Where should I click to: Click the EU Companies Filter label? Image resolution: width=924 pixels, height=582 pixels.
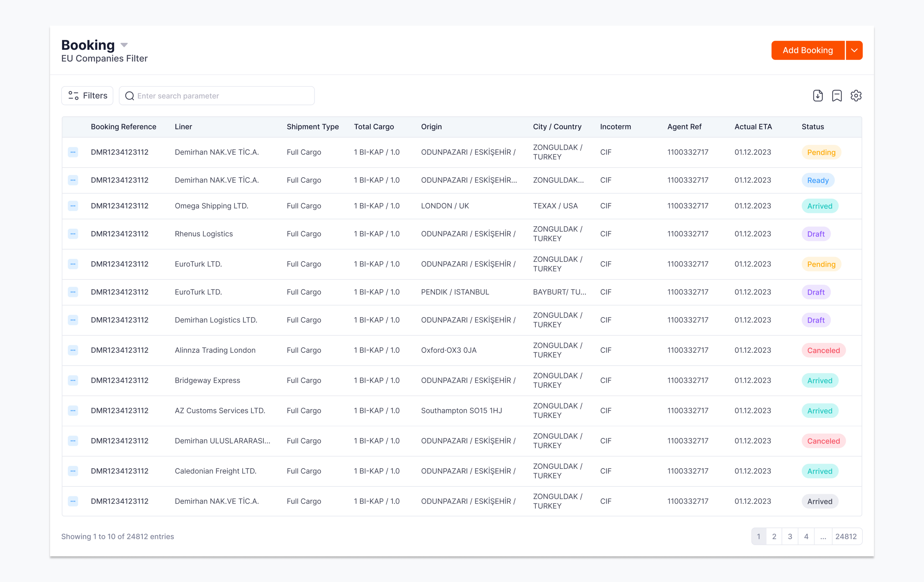104,58
